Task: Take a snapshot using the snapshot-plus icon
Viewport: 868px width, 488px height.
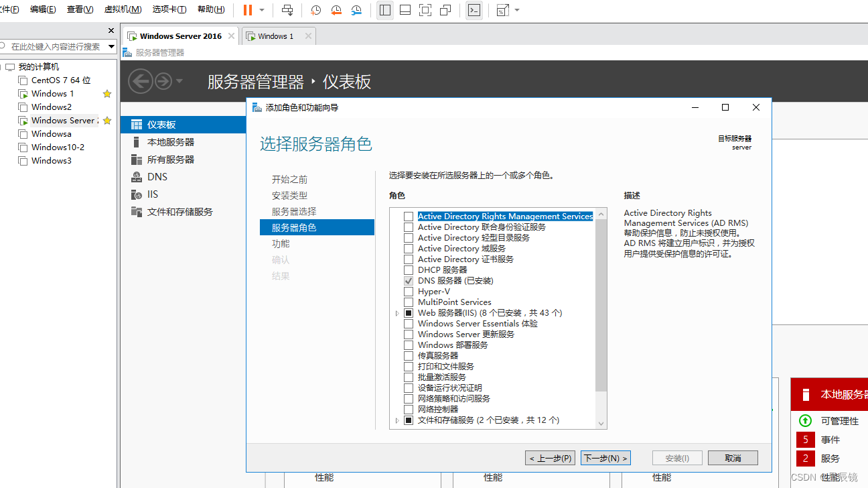Action: tap(315, 9)
